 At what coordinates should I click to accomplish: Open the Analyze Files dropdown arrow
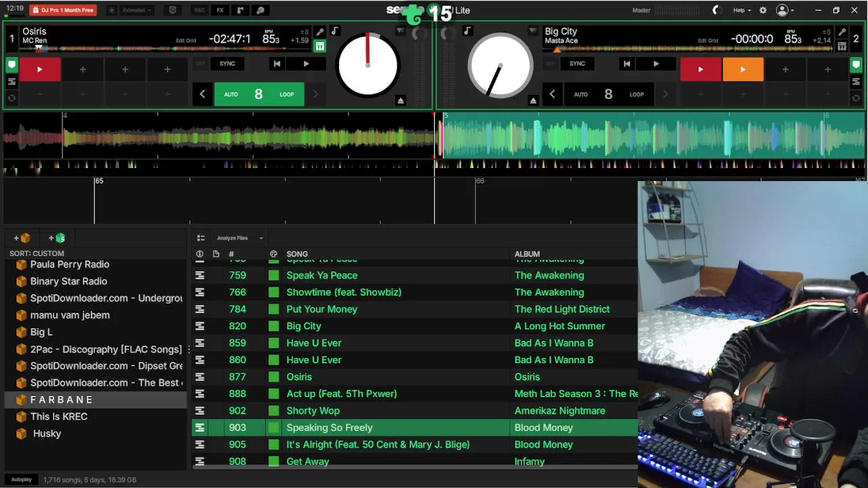tap(261, 238)
